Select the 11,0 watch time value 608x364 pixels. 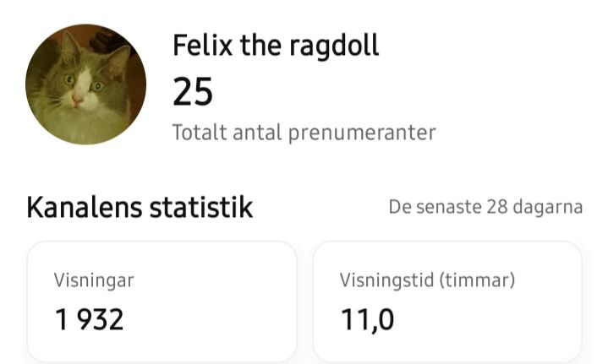(367, 319)
